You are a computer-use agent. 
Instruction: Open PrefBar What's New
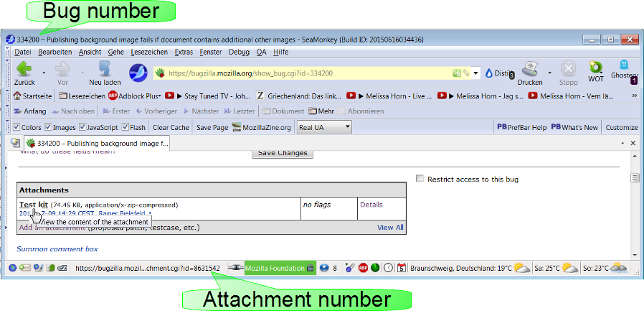click(x=574, y=128)
